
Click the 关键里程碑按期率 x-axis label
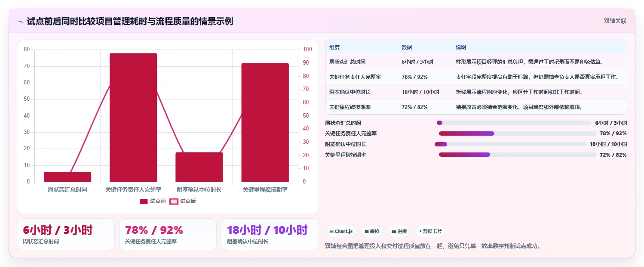click(x=265, y=189)
